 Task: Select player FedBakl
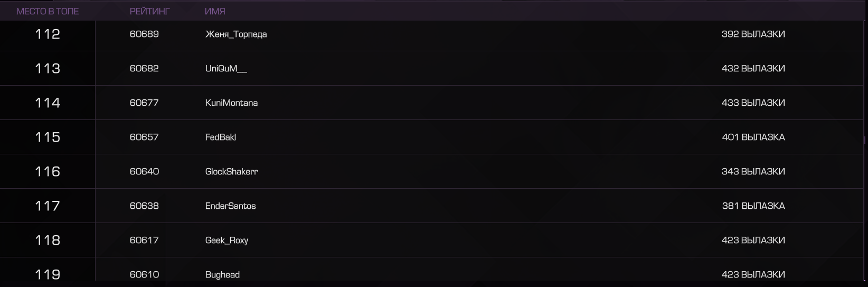click(221, 137)
